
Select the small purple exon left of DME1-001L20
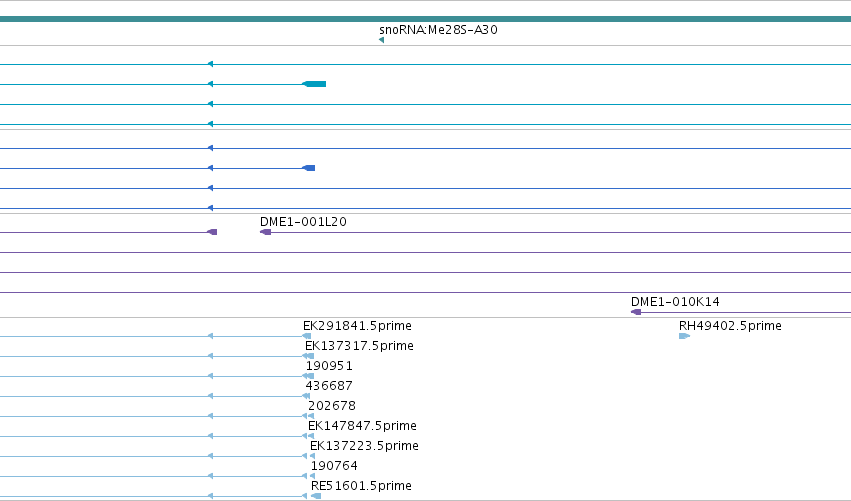212,232
